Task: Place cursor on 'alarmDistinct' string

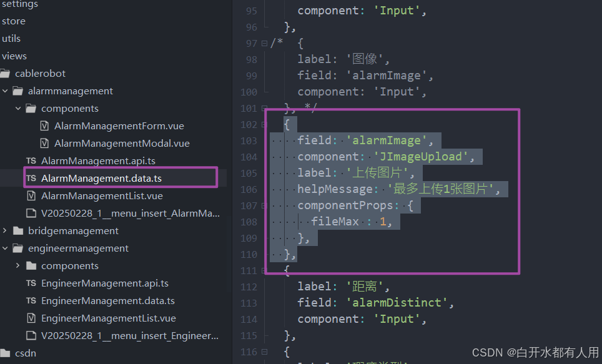Action: point(396,303)
